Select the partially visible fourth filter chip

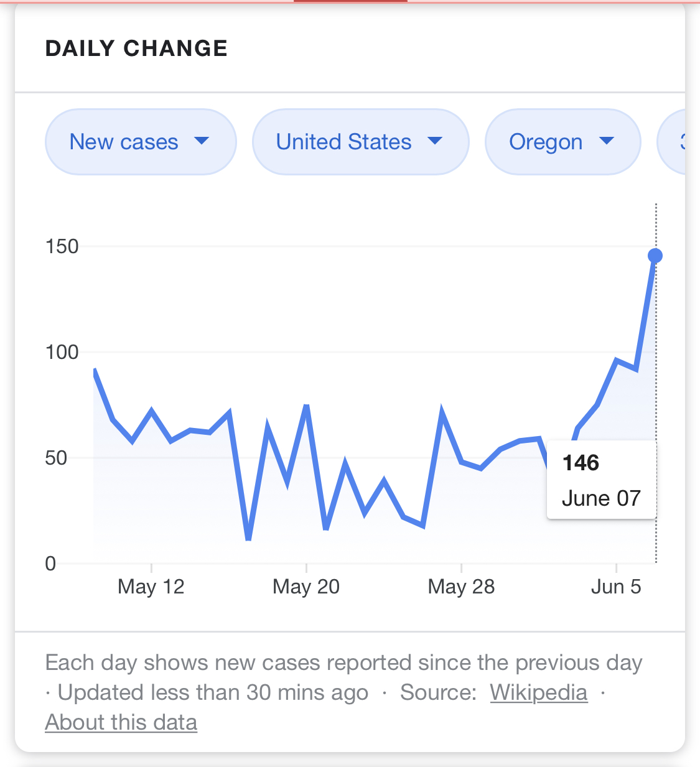(674, 142)
